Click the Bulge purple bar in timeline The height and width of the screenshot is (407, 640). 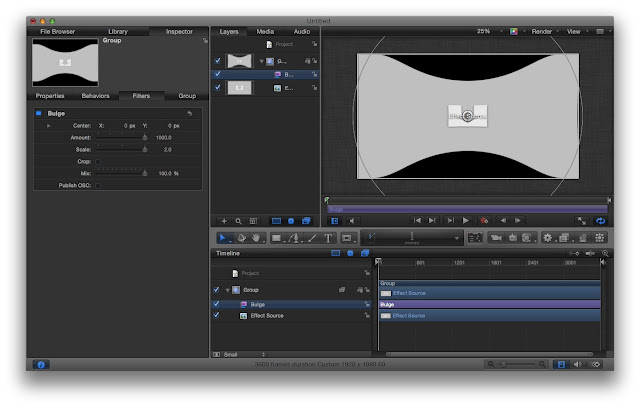click(490, 305)
